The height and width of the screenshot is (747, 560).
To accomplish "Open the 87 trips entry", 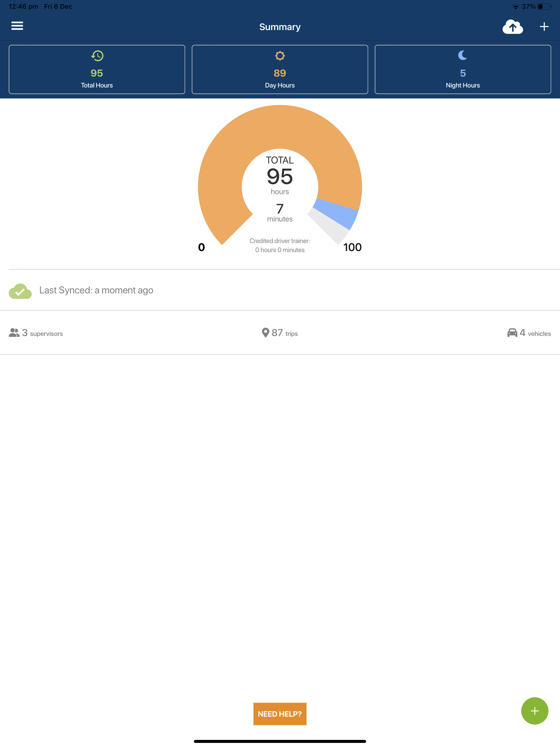I will [280, 333].
